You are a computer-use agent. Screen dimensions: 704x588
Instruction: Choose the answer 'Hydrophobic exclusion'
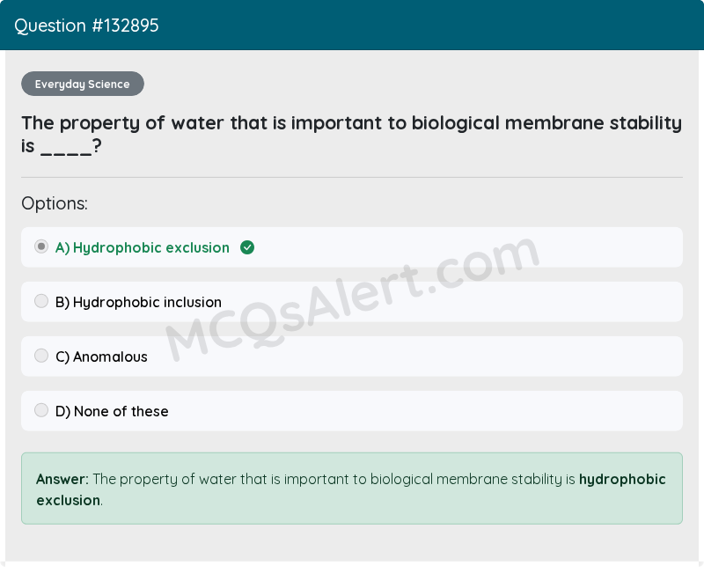coord(143,247)
